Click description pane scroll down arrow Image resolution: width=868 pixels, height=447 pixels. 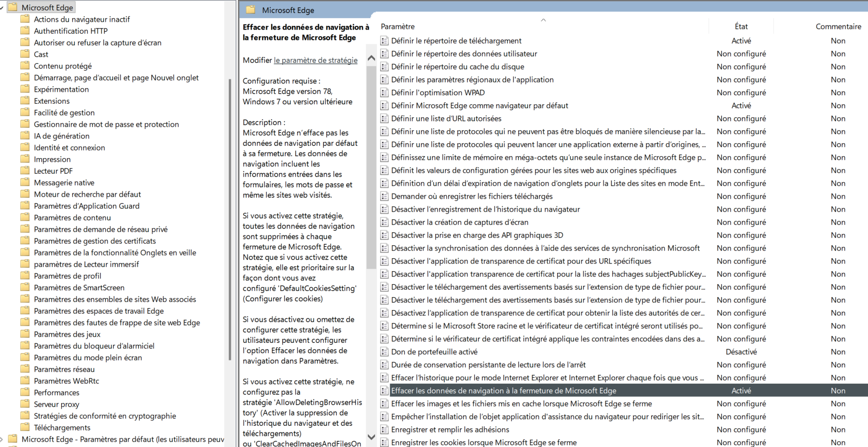pos(371,437)
